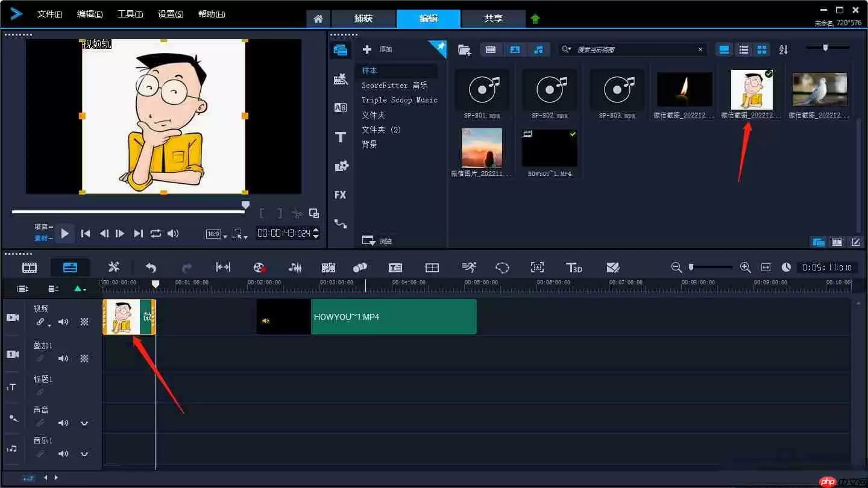Open the Transitions library panel

click(341, 108)
